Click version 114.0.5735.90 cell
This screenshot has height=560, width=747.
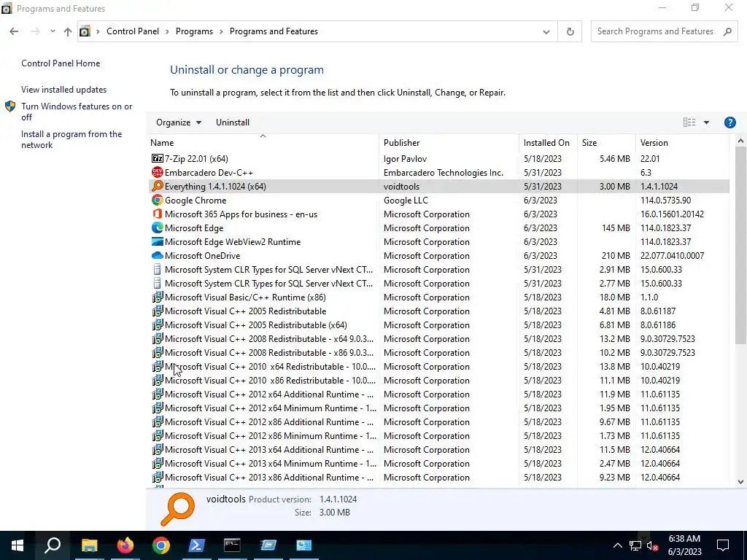pyautogui.click(x=665, y=200)
